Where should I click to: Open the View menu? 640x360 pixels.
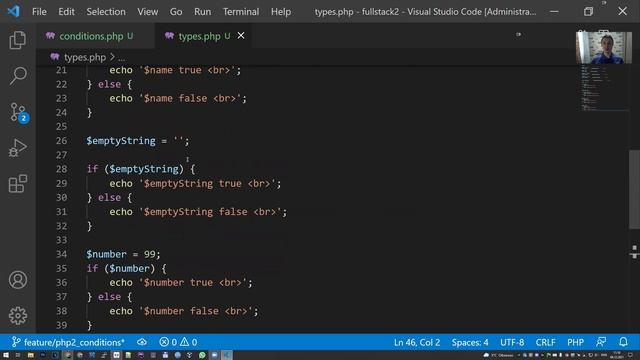pos(147,11)
